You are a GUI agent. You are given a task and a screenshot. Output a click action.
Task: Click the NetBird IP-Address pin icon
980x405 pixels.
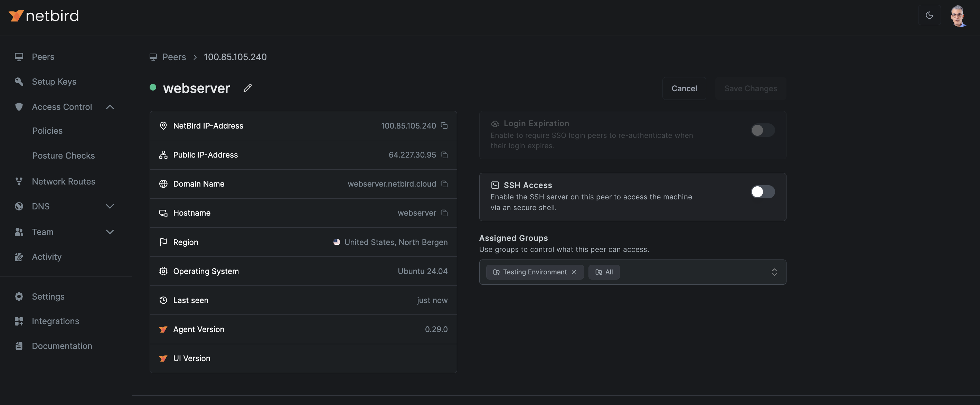pos(163,126)
